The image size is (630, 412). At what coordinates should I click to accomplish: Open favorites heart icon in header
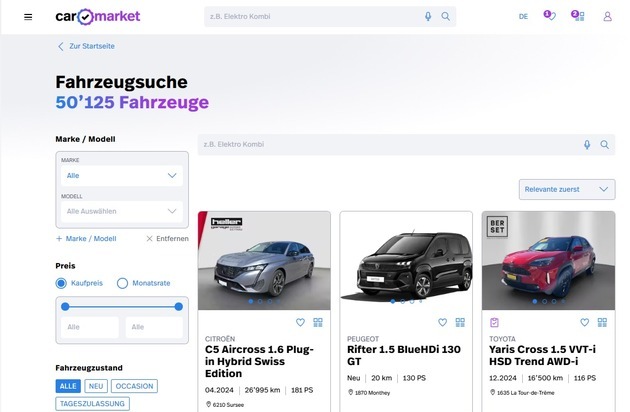coord(549,16)
